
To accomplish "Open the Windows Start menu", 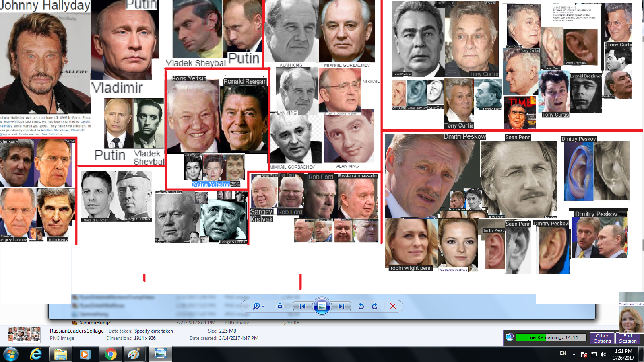I will [11, 354].
